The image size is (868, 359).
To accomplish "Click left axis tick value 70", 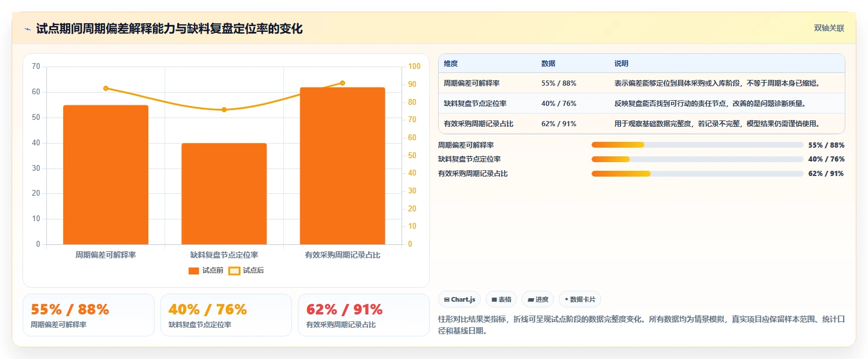I will tap(36, 67).
